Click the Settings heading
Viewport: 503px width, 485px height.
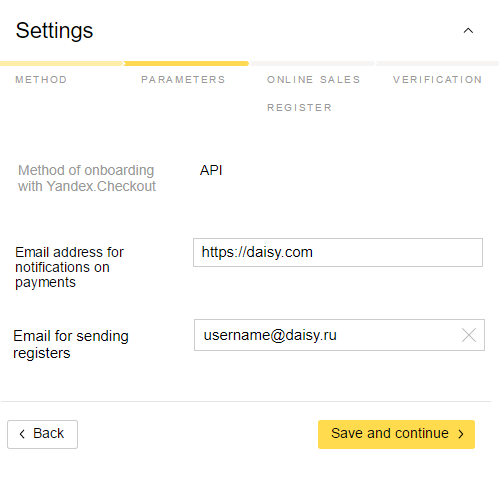(x=54, y=31)
